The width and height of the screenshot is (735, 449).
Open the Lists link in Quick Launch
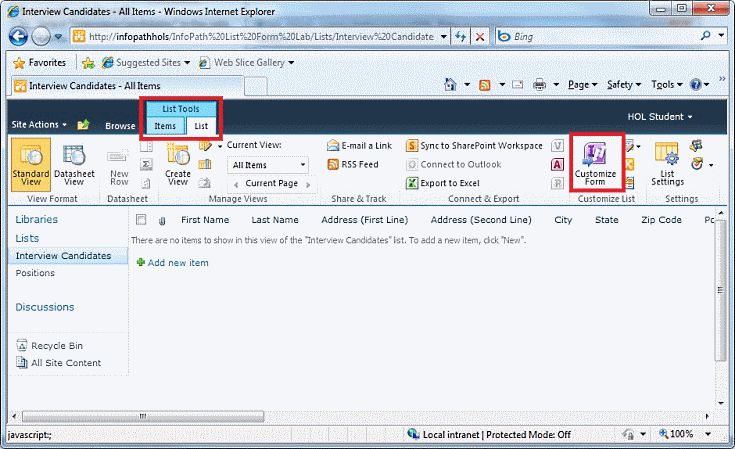[x=27, y=238]
